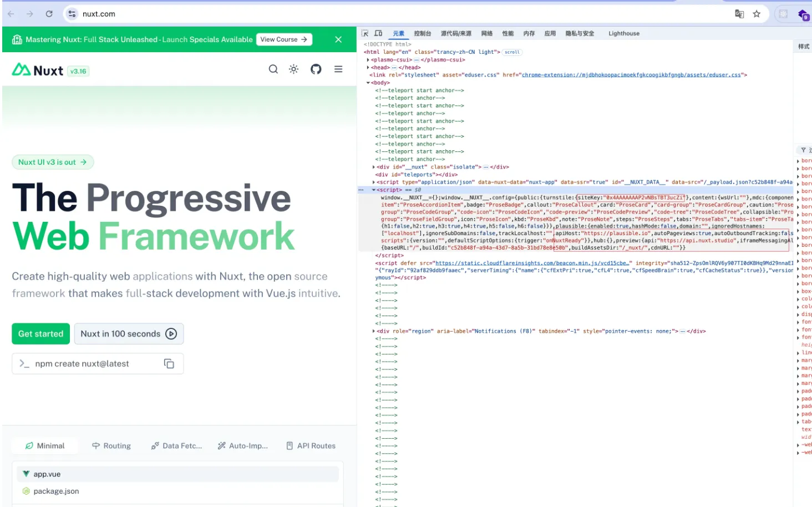
Task: Click the translate page icon
Action: (739, 14)
